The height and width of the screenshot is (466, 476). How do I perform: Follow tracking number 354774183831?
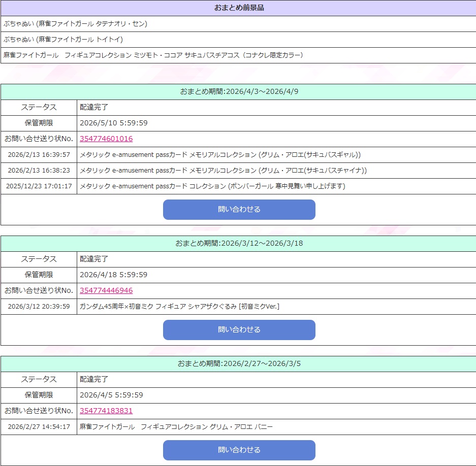106,411
